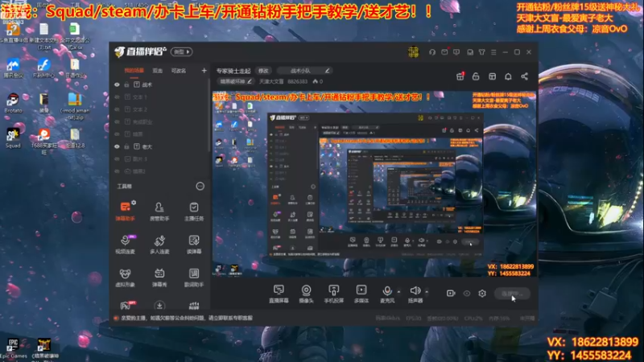Screen dimensions: 644x362
Task: Edit the tag pill below the stream title
Action: click(236, 81)
